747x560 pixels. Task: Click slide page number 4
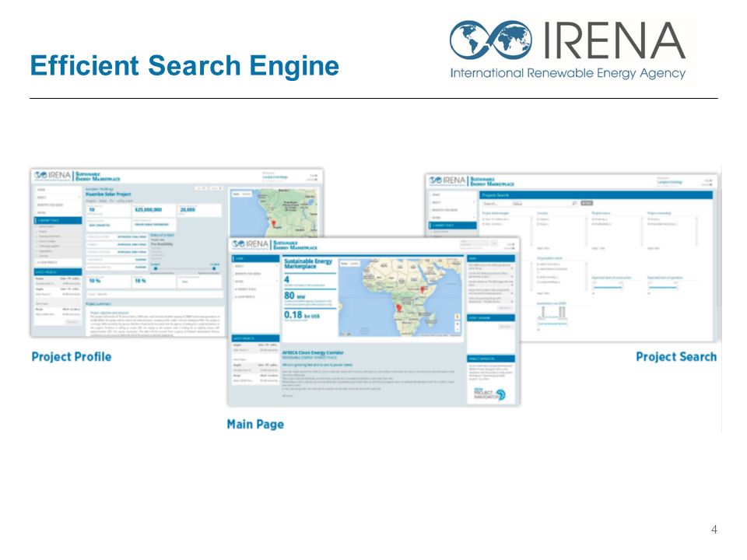click(714, 530)
